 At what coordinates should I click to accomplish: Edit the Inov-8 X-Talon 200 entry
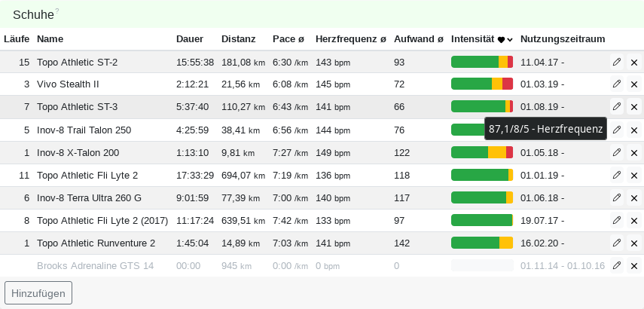[x=616, y=152]
